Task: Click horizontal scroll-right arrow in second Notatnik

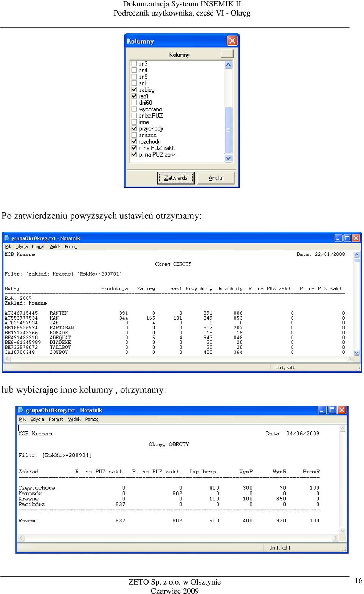Action: click(336, 538)
